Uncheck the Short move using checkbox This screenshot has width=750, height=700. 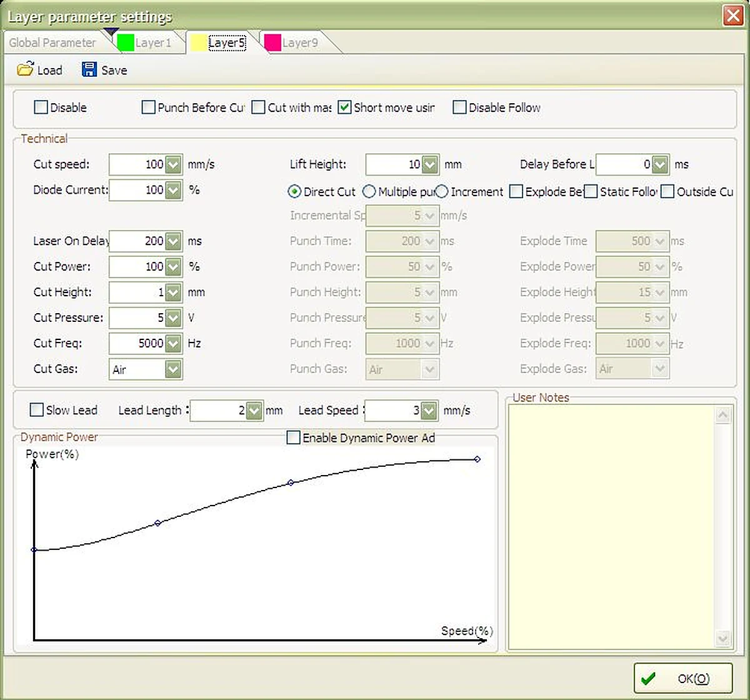[x=344, y=107]
